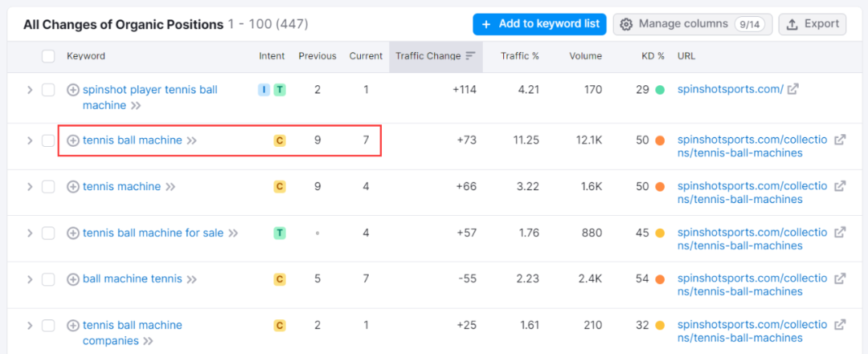Click double-chevron icon after 'tennis machine' keyword
The height and width of the screenshot is (354, 868).
click(170, 187)
